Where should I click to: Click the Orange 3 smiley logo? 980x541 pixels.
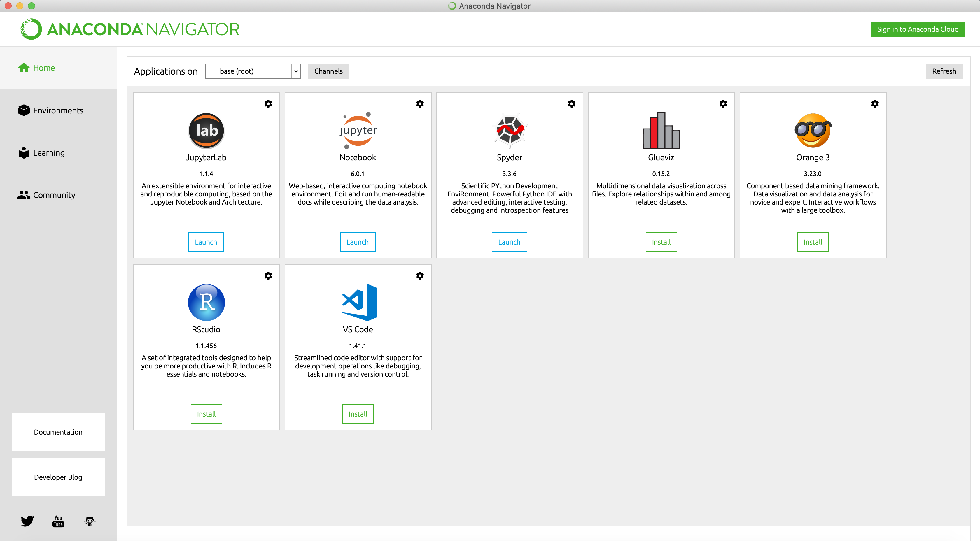coord(813,130)
